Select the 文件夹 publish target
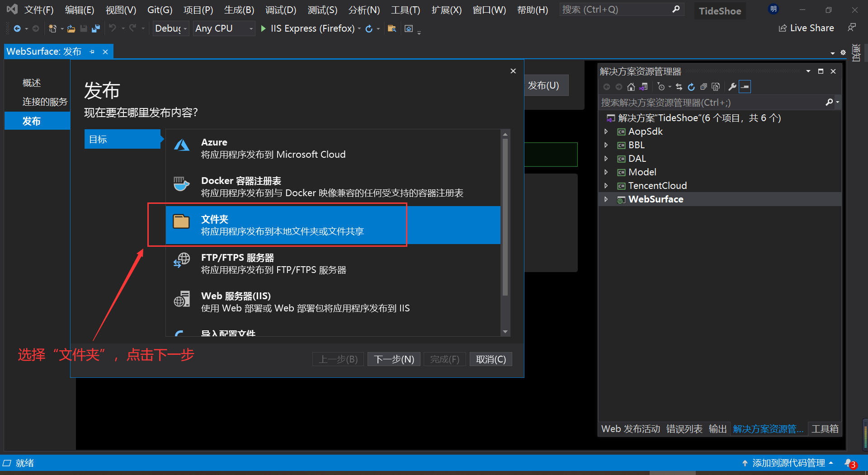Screen dimensions: 868x475 pyautogui.click(x=333, y=225)
